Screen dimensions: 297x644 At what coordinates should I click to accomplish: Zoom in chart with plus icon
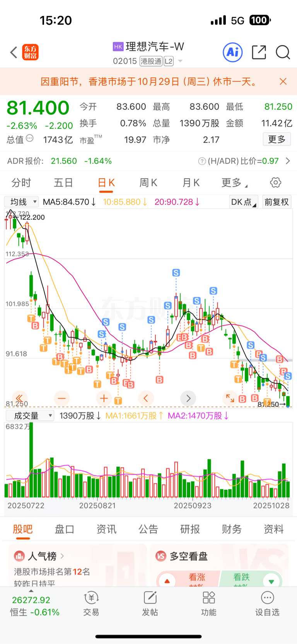click(104, 398)
